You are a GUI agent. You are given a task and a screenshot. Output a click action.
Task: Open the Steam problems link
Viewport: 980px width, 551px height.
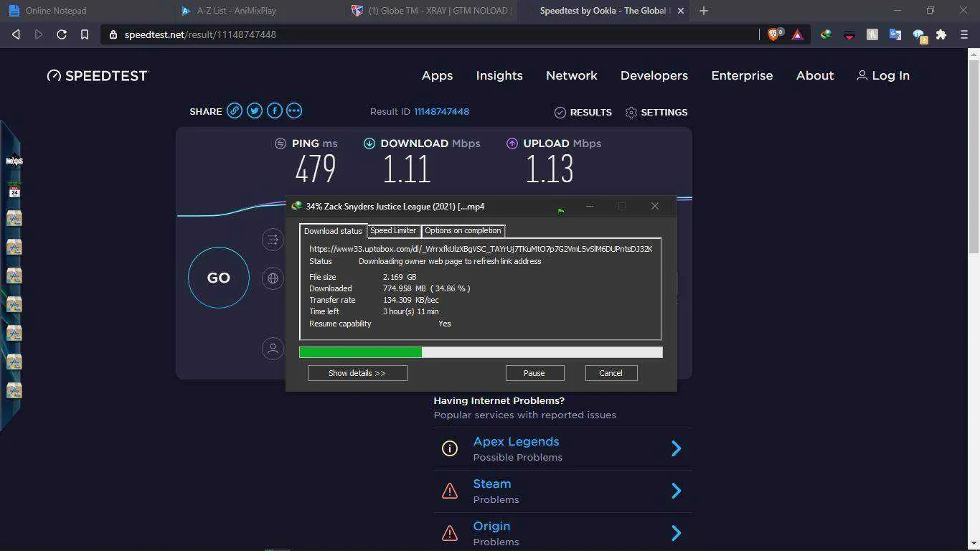[492, 484]
